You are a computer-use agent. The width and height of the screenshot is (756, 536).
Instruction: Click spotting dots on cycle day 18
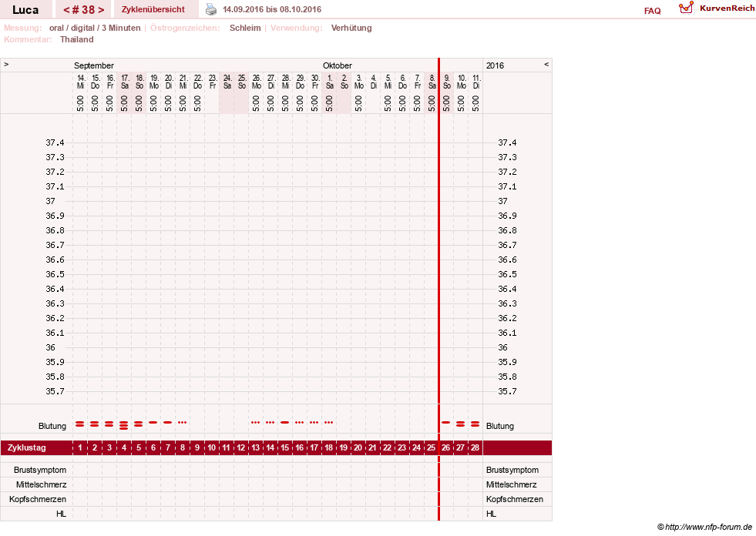click(329, 422)
